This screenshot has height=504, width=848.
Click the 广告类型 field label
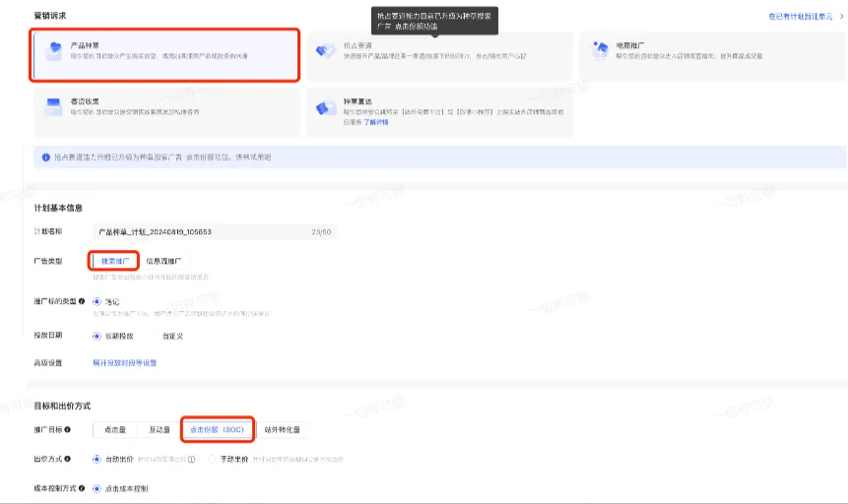pos(48,261)
